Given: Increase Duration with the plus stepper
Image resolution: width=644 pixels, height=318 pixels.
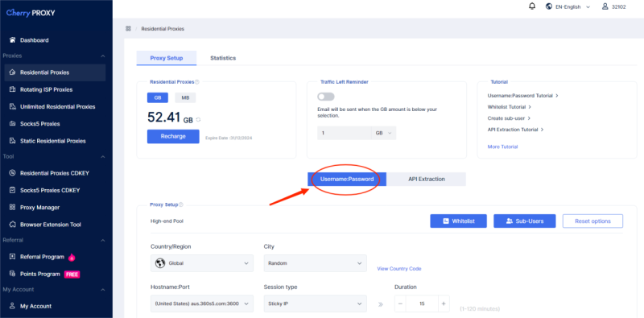Looking at the screenshot, I should pyautogui.click(x=444, y=304).
